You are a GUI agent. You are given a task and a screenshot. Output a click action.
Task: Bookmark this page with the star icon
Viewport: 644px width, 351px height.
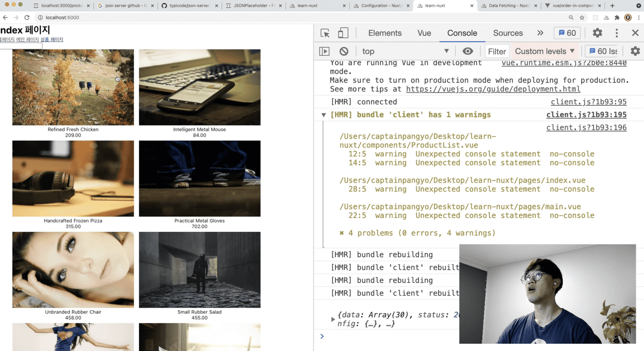tap(582, 17)
